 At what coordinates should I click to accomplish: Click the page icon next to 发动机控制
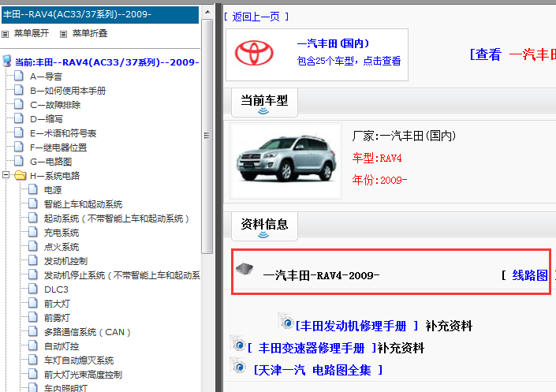pyautogui.click(x=33, y=260)
